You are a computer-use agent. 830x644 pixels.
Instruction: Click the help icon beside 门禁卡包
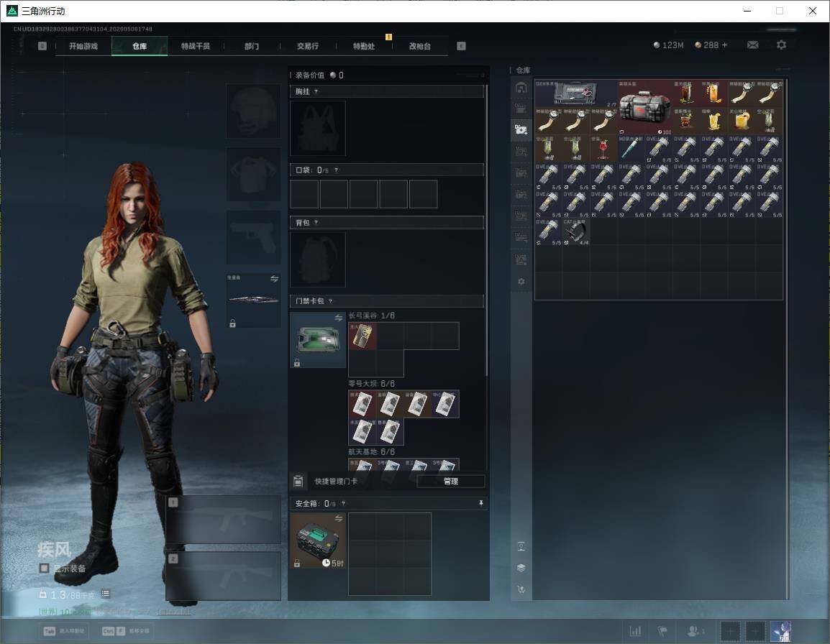point(330,301)
